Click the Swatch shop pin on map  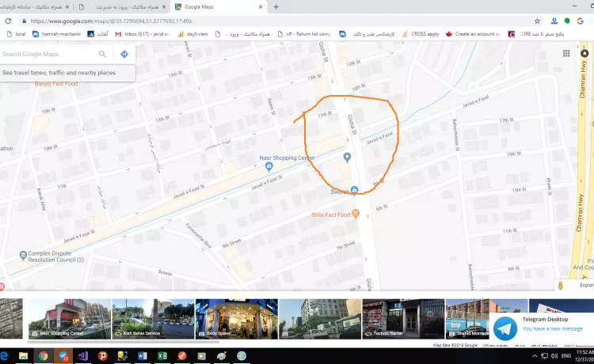(354, 190)
